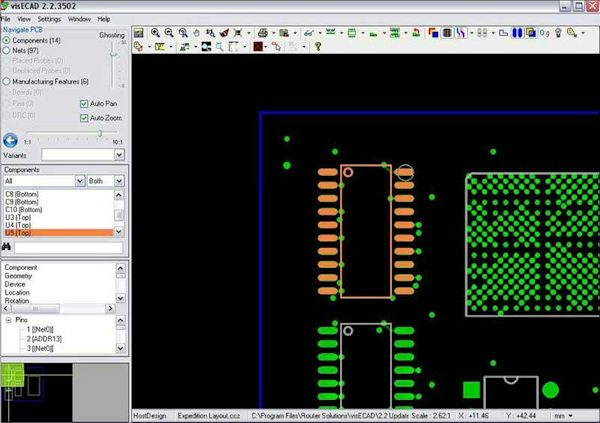Click the yellow question mark help icon

point(318,47)
